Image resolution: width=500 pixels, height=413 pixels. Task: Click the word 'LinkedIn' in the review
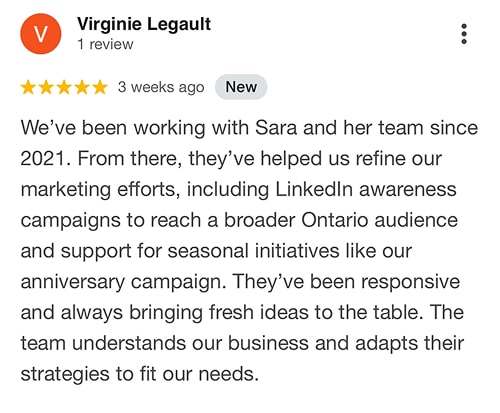pos(314,189)
